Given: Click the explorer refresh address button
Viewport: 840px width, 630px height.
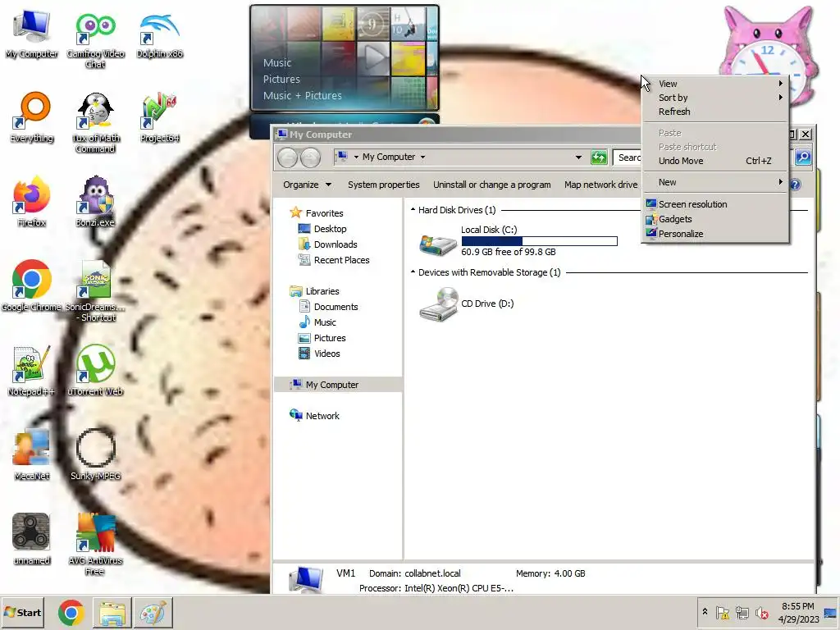Looking at the screenshot, I should pos(599,157).
